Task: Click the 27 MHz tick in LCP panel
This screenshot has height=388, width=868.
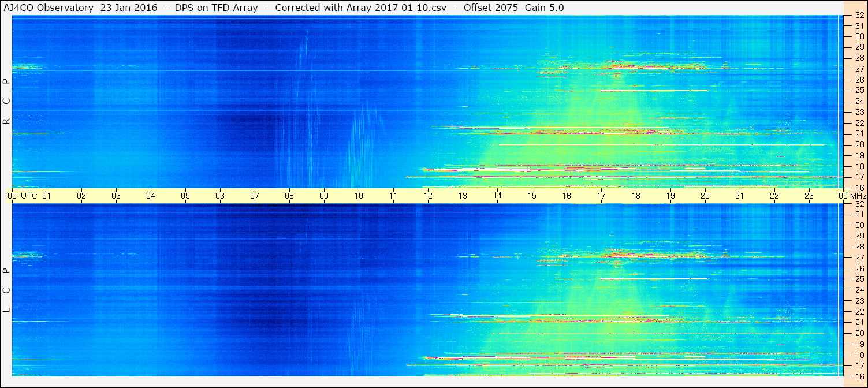Action: point(859,258)
